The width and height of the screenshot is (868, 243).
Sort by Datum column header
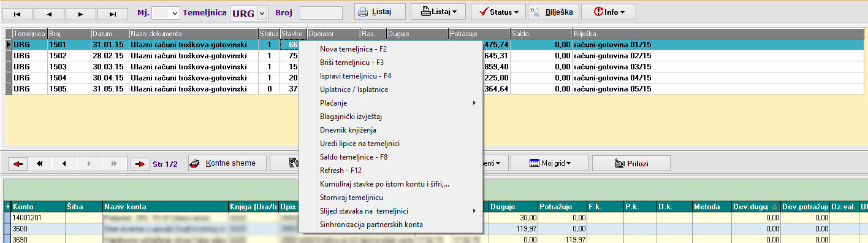click(110, 33)
